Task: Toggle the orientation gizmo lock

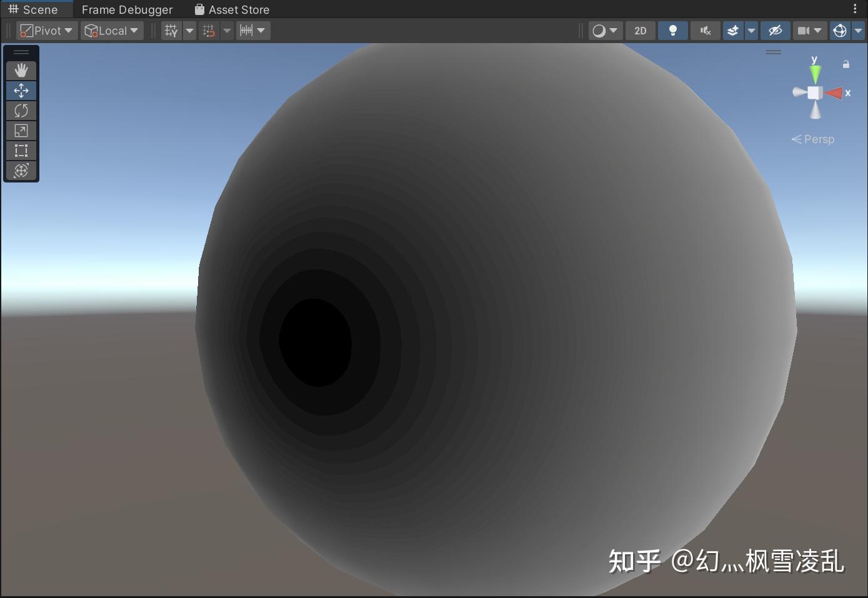Action: pos(846,64)
